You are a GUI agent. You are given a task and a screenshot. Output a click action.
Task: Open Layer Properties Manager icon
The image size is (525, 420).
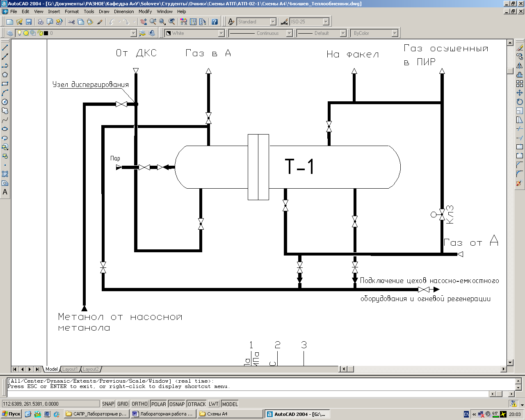10,33
